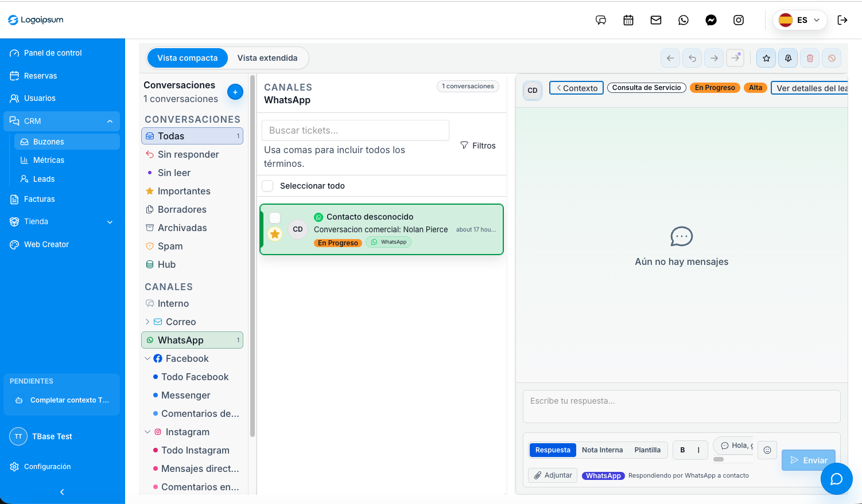The image size is (862, 504).
Task: Click the logout icon at top right
Action: (x=842, y=20)
